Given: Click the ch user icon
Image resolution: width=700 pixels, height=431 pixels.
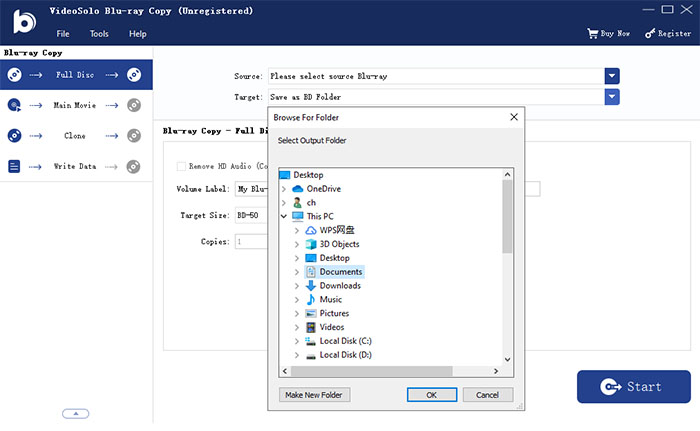Looking at the screenshot, I should [297, 203].
